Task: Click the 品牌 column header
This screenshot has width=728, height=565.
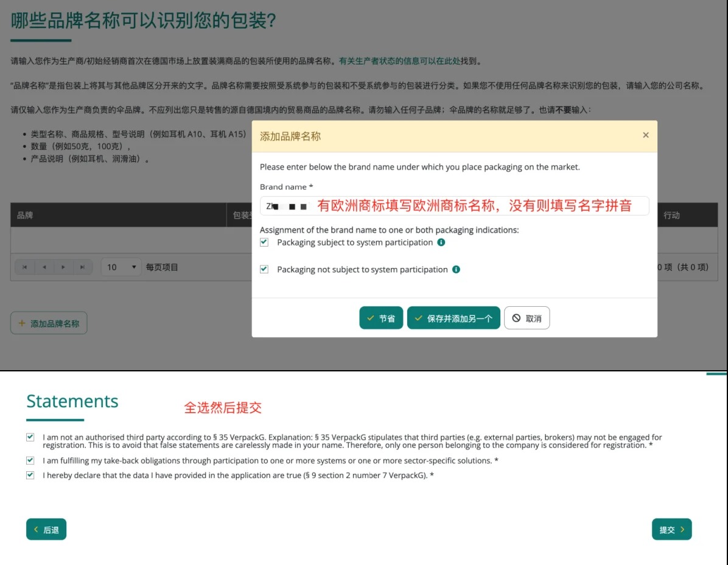Action: (x=26, y=216)
